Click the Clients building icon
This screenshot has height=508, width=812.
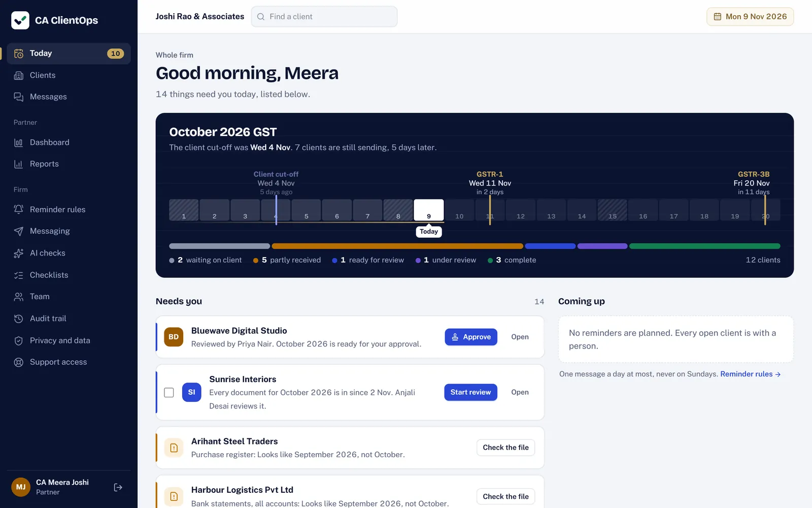click(x=19, y=75)
